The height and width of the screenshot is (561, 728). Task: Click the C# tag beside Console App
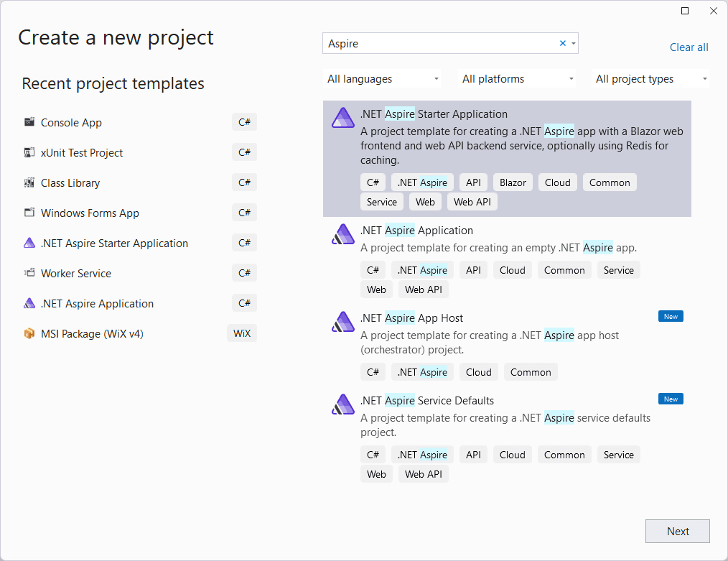(x=244, y=122)
